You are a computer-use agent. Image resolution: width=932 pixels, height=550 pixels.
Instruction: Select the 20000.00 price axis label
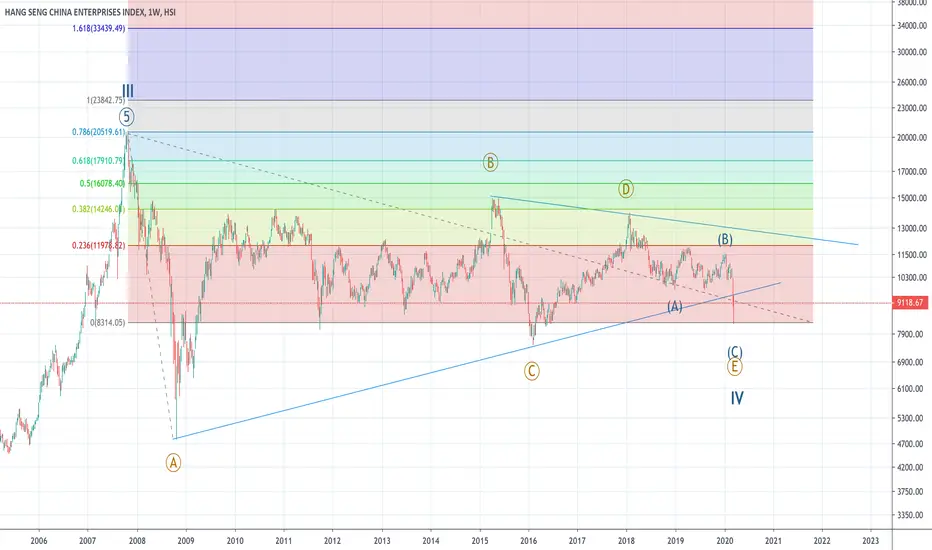coord(912,137)
